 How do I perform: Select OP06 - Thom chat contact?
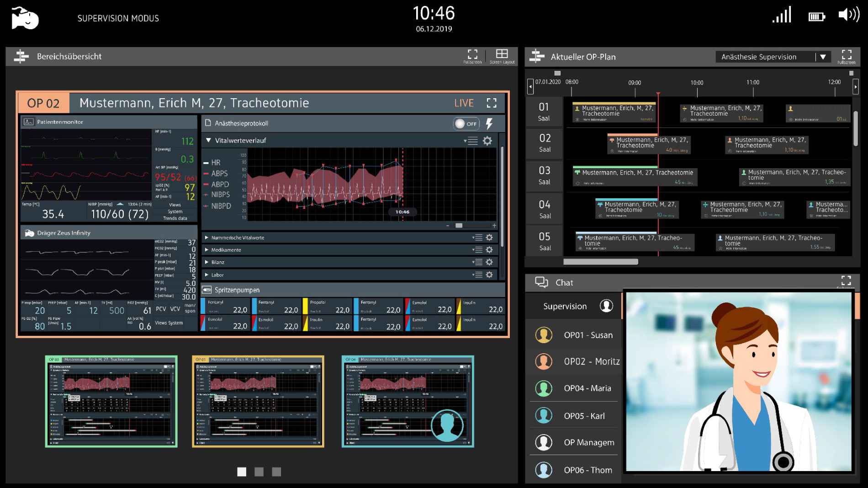[574, 470]
